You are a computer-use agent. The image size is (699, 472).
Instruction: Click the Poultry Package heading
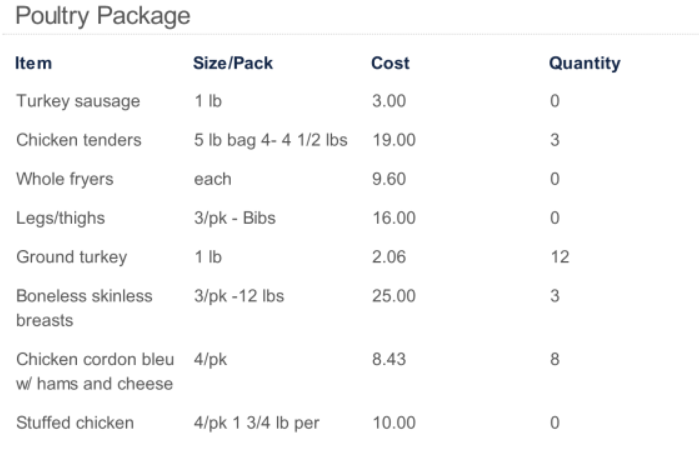pos(89,17)
